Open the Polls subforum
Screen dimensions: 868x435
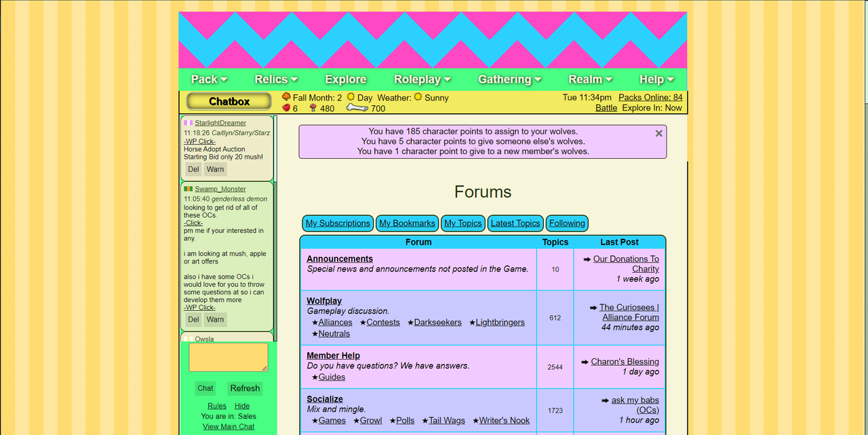[406, 421]
